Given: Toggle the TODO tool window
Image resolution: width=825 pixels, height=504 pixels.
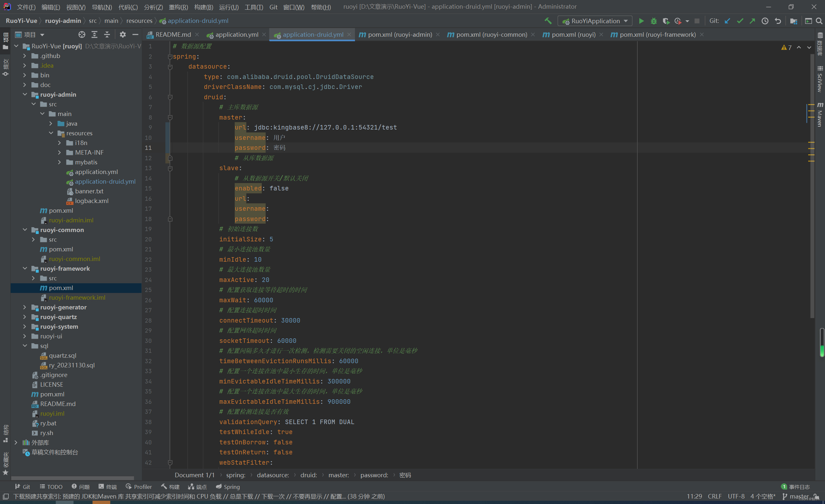Looking at the screenshot, I should tap(51, 487).
